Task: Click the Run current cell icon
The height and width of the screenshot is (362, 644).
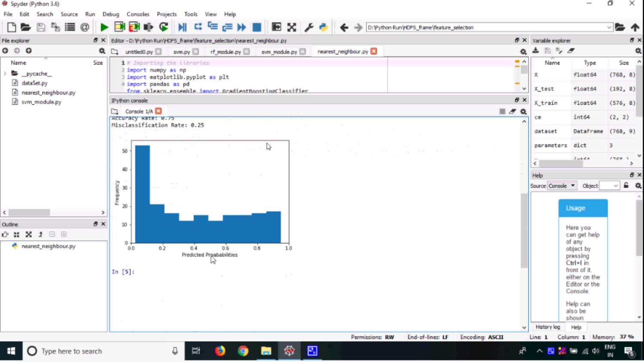Action: [119, 27]
